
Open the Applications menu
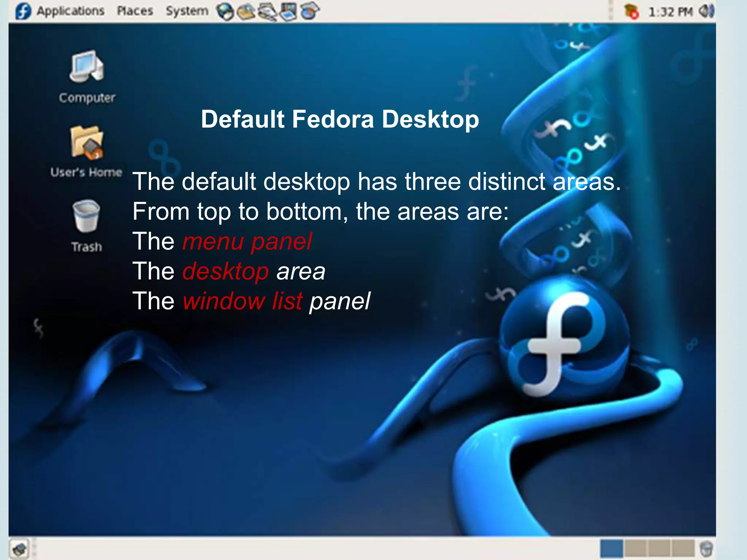(70, 11)
